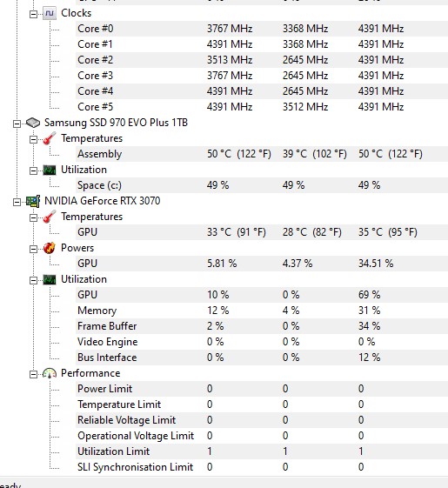Collapse the NVIDIA GeForce RTX 3070 node
Screen dimensions: 448x488
coord(17,203)
